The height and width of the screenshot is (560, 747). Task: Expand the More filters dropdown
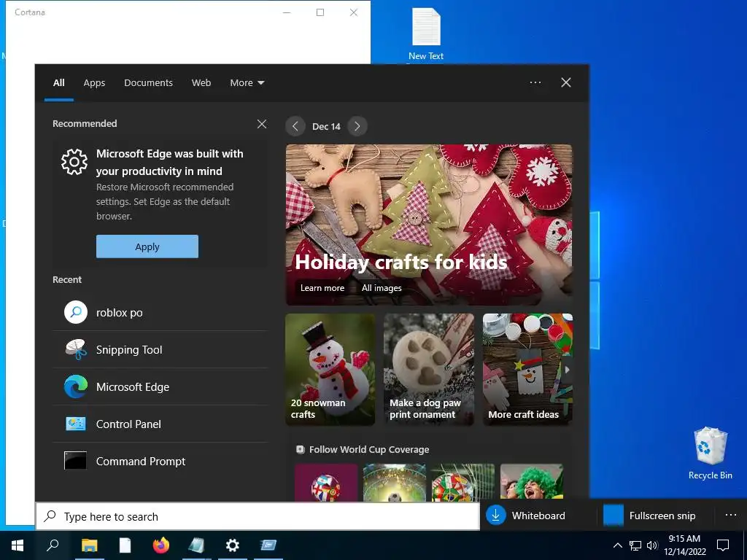pyautogui.click(x=247, y=83)
